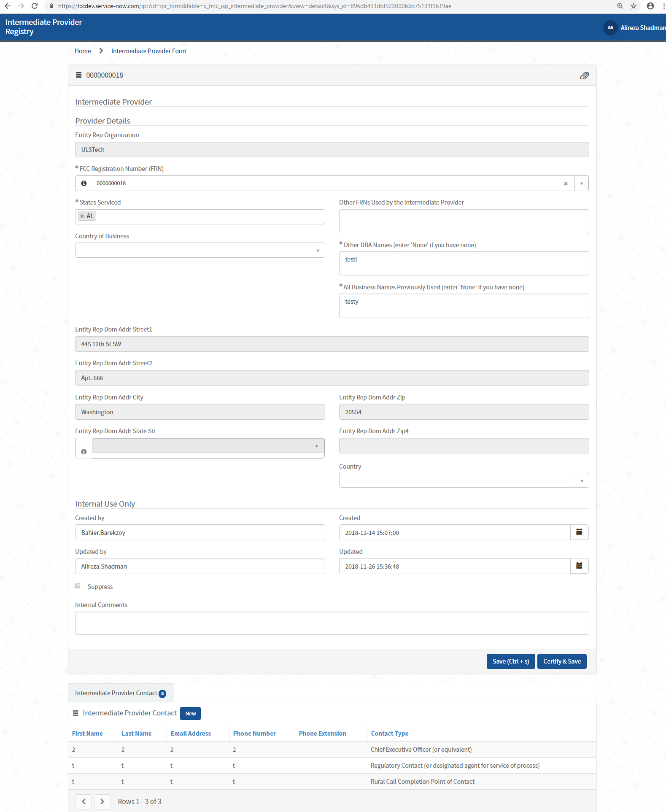Image resolution: width=666 pixels, height=812 pixels.
Task: Open the Intermediate Provider Contact list menu icon
Action: [75, 713]
